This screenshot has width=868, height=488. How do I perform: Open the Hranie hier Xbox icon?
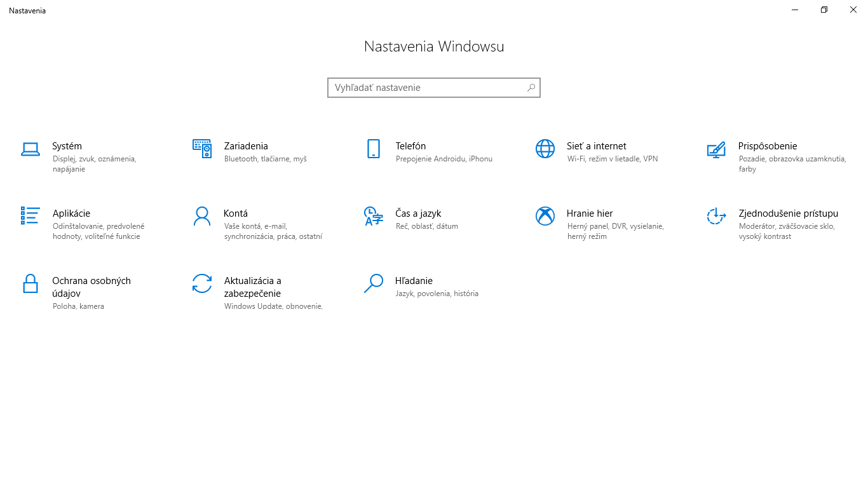pyautogui.click(x=545, y=216)
